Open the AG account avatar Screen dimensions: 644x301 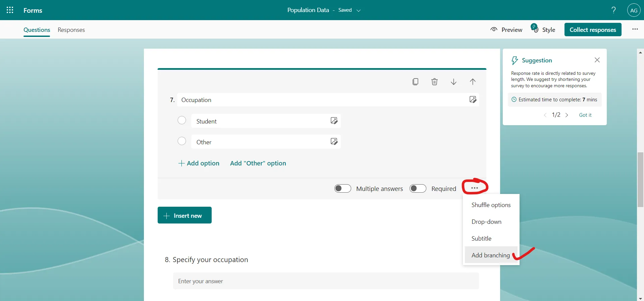tap(634, 10)
